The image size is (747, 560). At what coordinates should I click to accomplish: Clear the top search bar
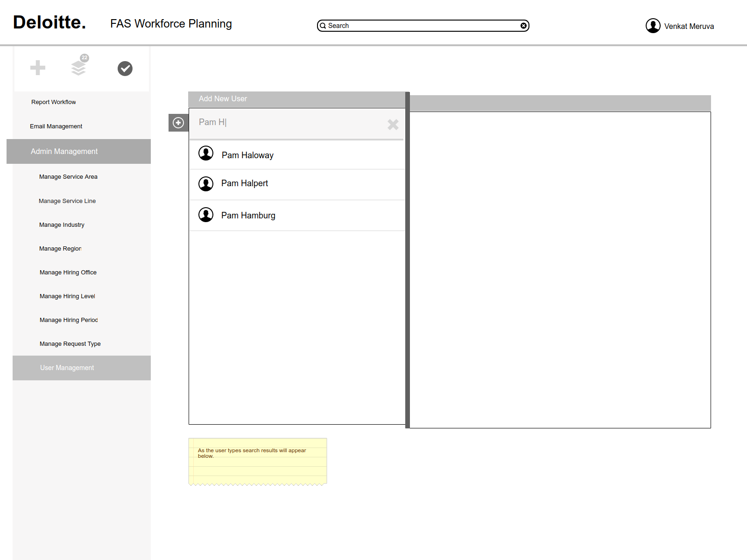coord(524,26)
